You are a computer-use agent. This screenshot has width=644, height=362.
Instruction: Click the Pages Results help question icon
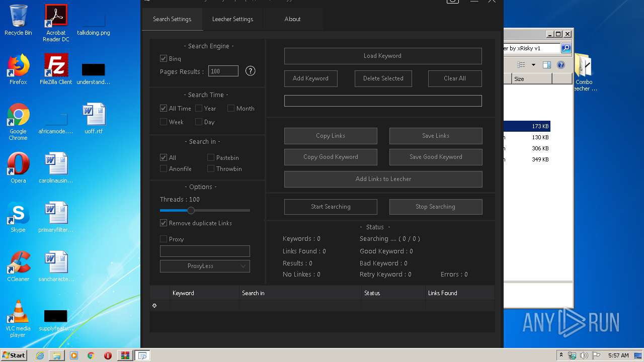pyautogui.click(x=250, y=71)
